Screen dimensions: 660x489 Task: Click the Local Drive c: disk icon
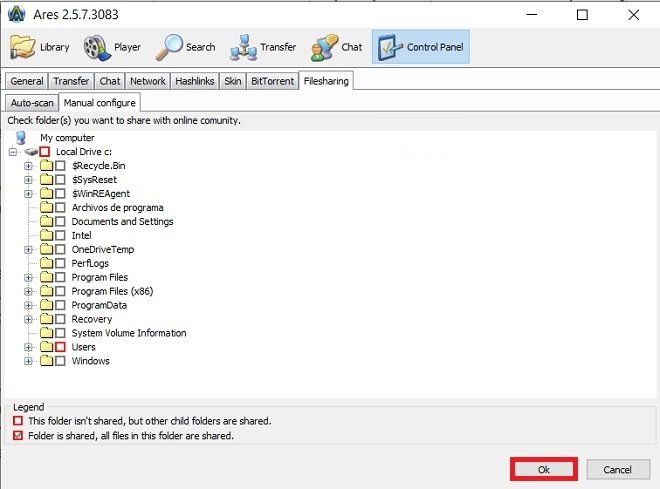[x=31, y=151]
